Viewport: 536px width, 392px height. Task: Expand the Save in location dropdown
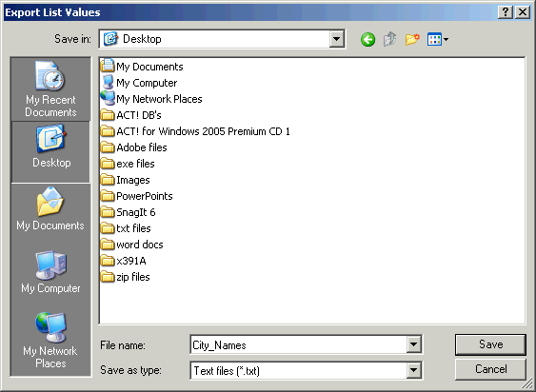click(x=336, y=39)
